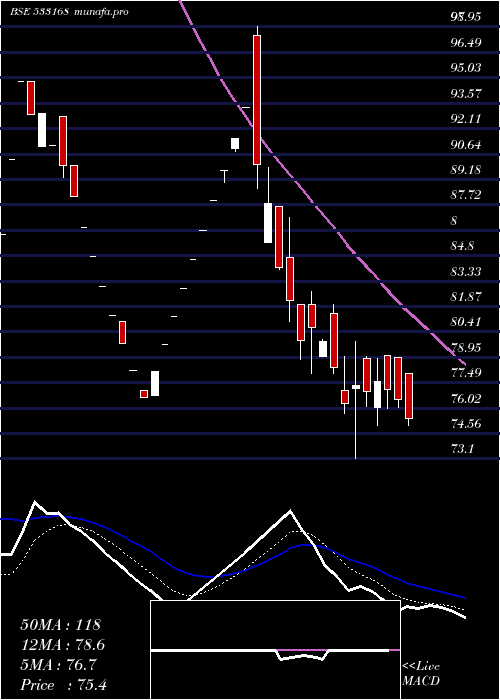500x700 pixels.
Task: Select the 92.11 price axis label
Action: [466, 119]
